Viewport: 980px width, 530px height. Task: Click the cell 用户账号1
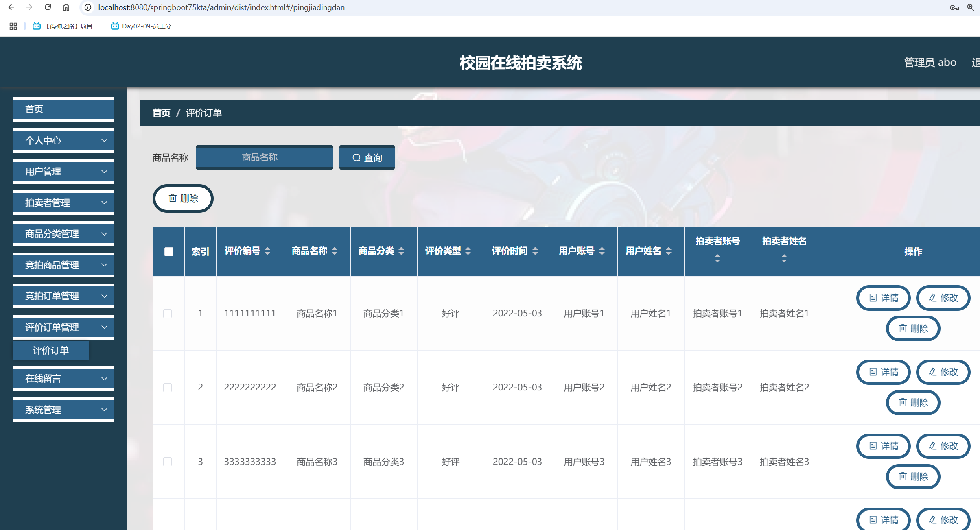coord(584,313)
